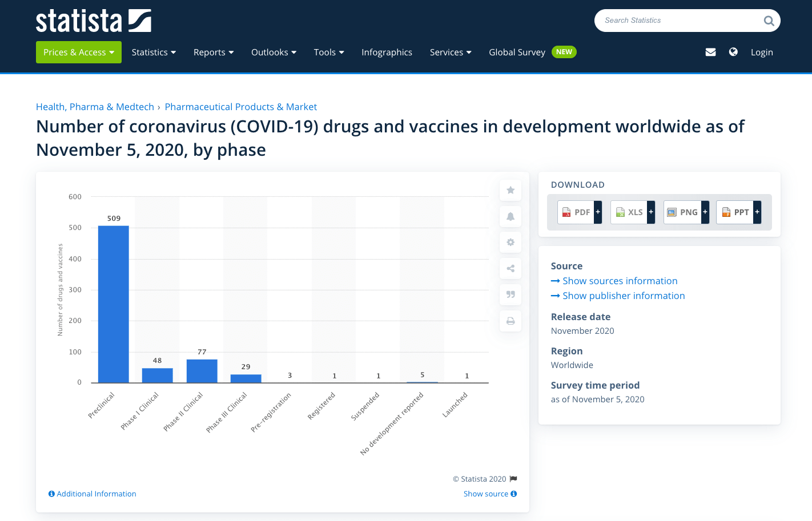
Task: Click the plus next to PPT
Action: coord(757,212)
